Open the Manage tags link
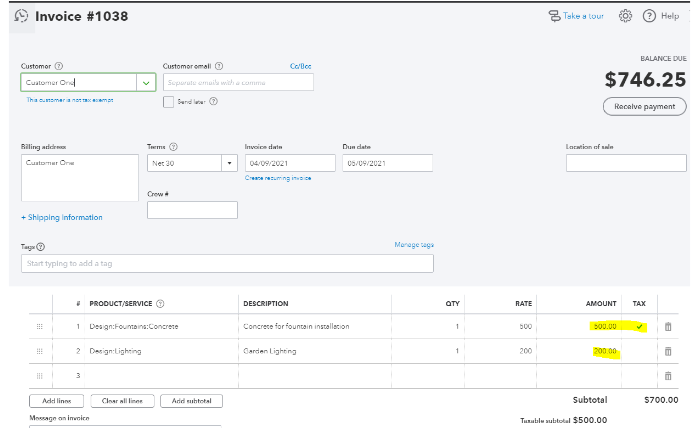Viewport: 697px width, 428px height. click(414, 245)
